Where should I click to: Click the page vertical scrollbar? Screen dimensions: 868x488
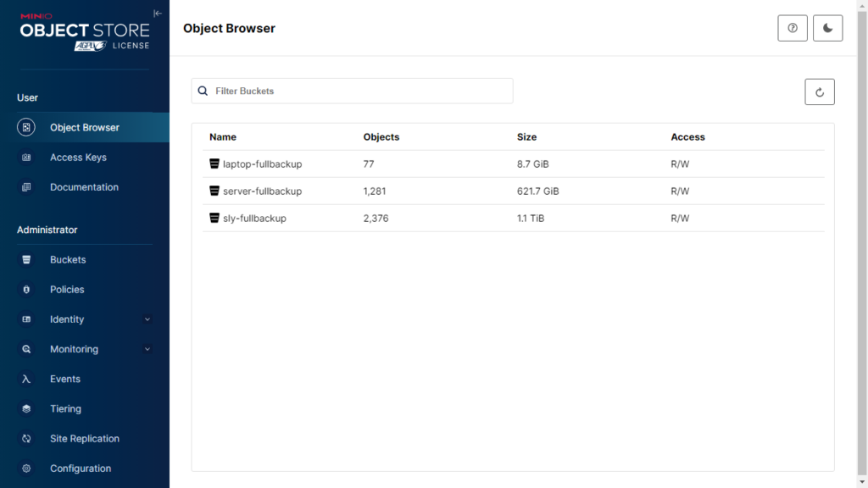tap(862, 244)
